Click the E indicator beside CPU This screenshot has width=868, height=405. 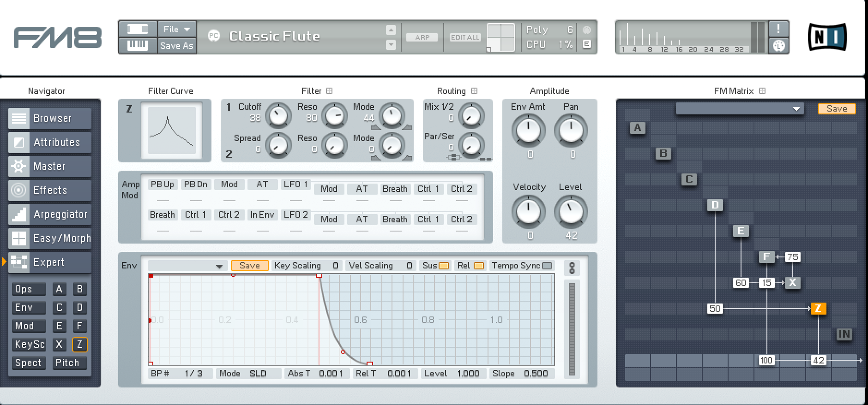pyautogui.click(x=586, y=44)
